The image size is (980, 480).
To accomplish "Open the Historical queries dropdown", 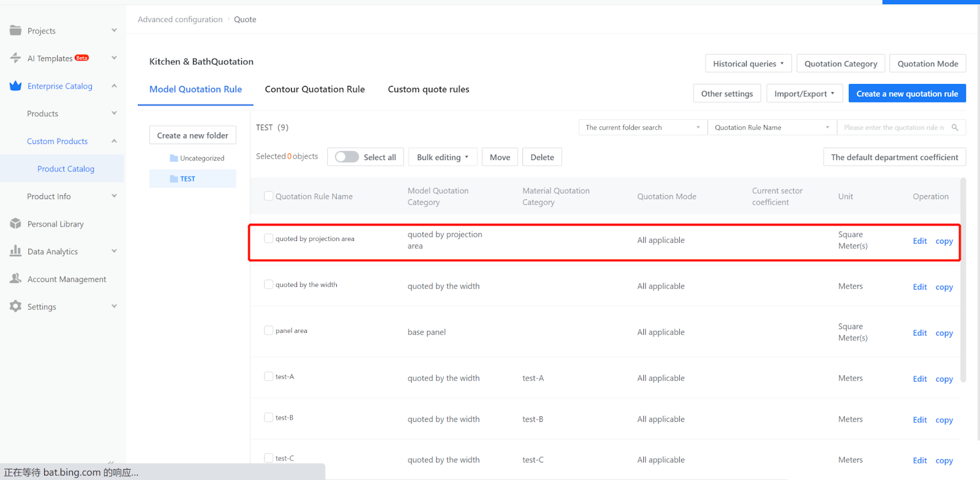I will click(x=748, y=64).
